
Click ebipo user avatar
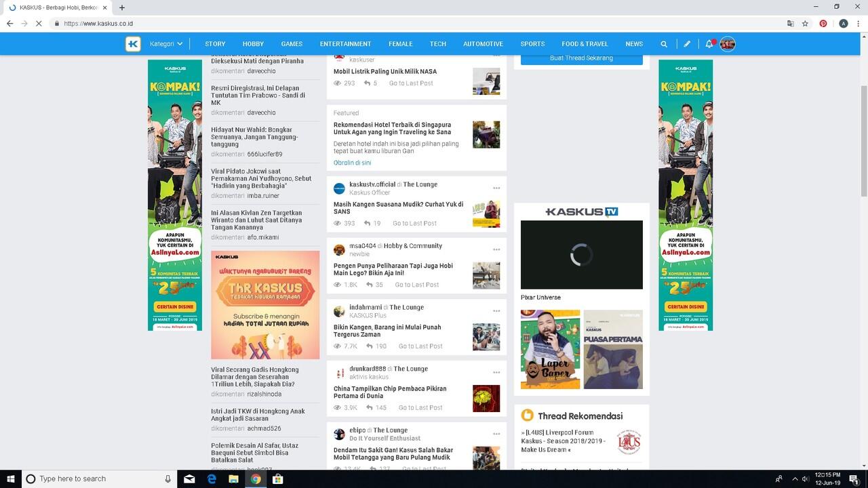click(339, 434)
